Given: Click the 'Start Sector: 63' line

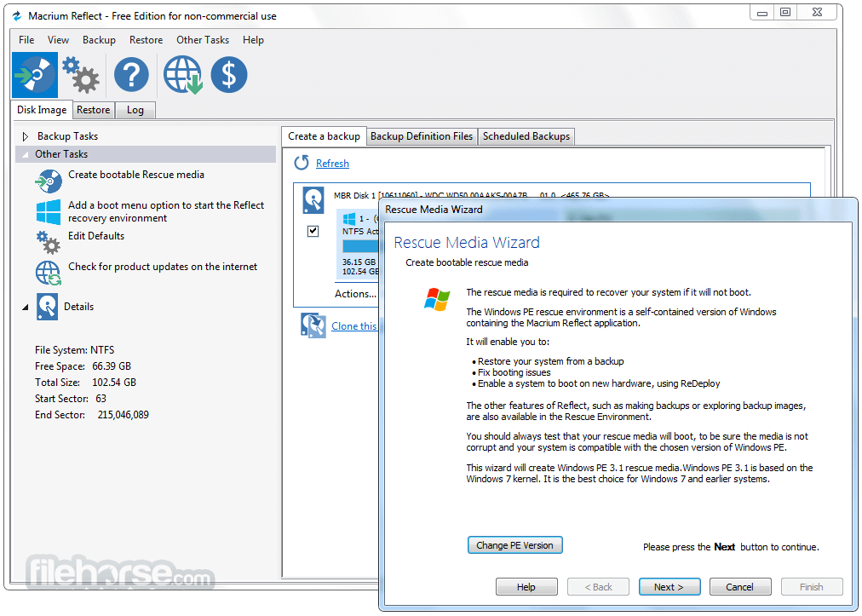Looking at the screenshot, I should point(71,398).
